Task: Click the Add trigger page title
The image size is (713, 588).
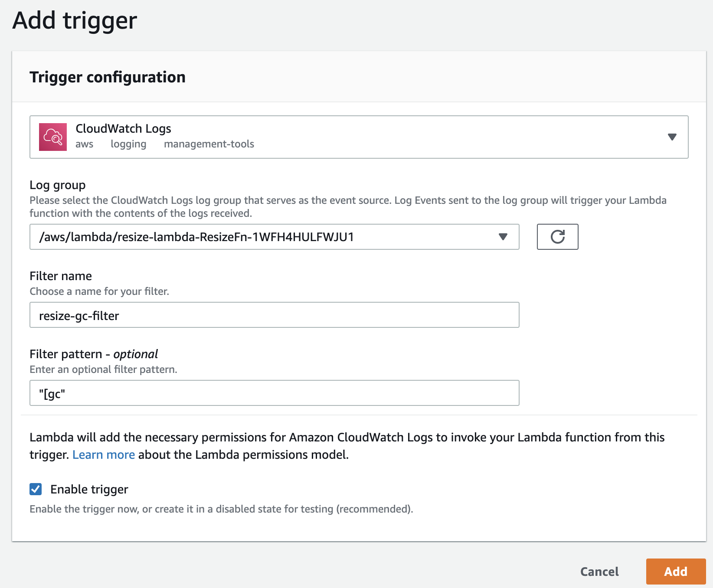Action: point(75,20)
